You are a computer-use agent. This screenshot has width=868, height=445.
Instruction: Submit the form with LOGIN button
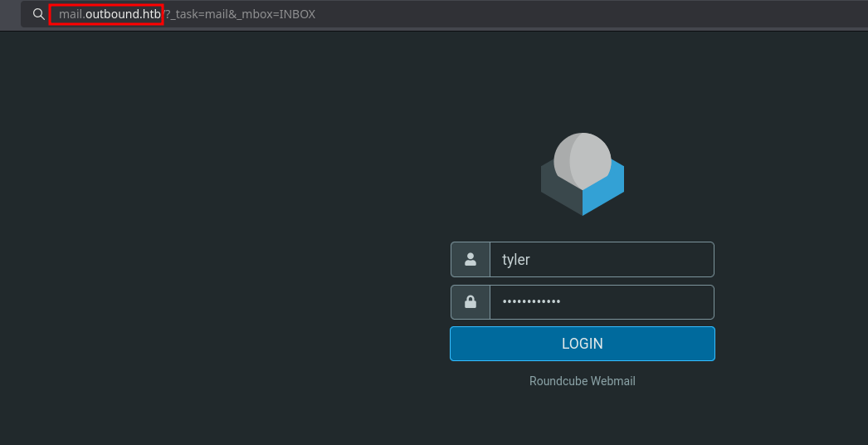[583, 344]
